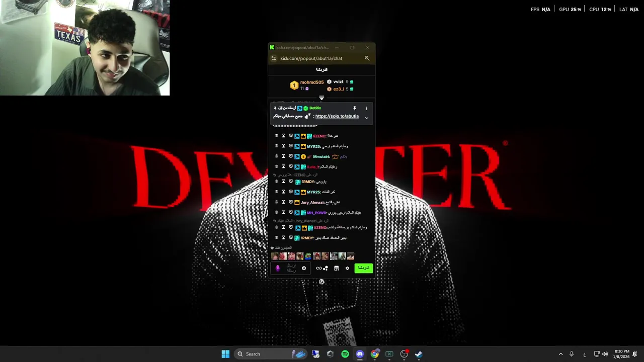Open the Windows Start menu
This screenshot has width=644, height=362.
pyautogui.click(x=225, y=354)
